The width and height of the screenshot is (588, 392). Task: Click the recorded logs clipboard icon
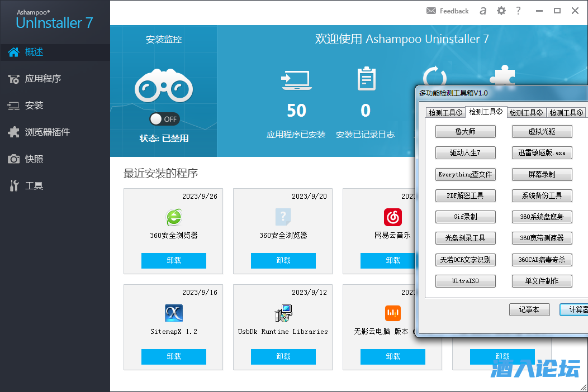pyautogui.click(x=366, y=79)
